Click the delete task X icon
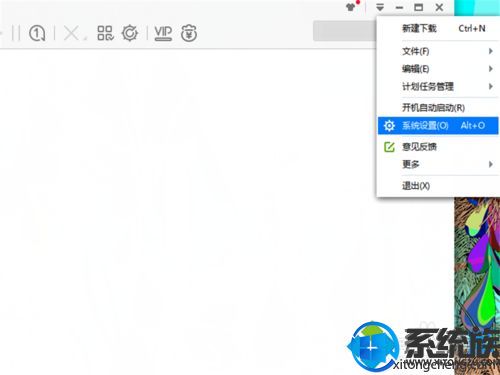Screen dimensions: 500x375 coord(71,33)
